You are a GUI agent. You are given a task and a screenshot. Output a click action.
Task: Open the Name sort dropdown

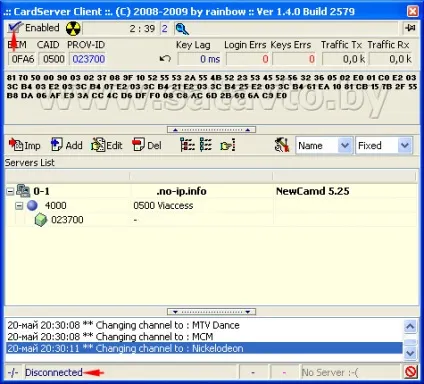[x=345, y=146]
